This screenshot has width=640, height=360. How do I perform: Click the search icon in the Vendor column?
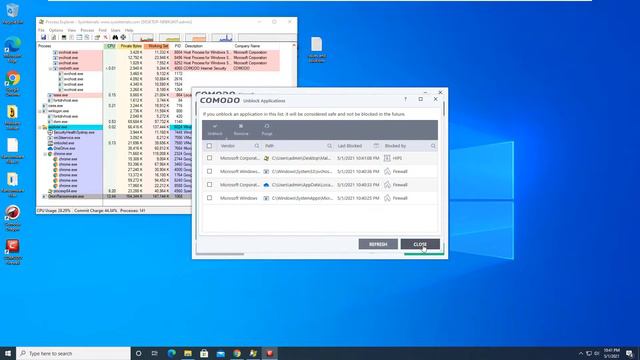click(x=257, y=146)
